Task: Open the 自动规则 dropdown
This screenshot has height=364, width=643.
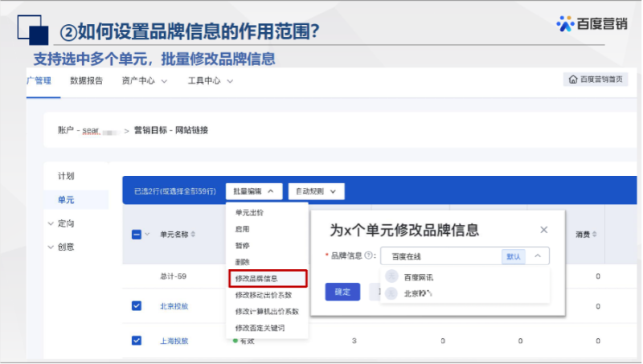Action: (x=316, y=191)
